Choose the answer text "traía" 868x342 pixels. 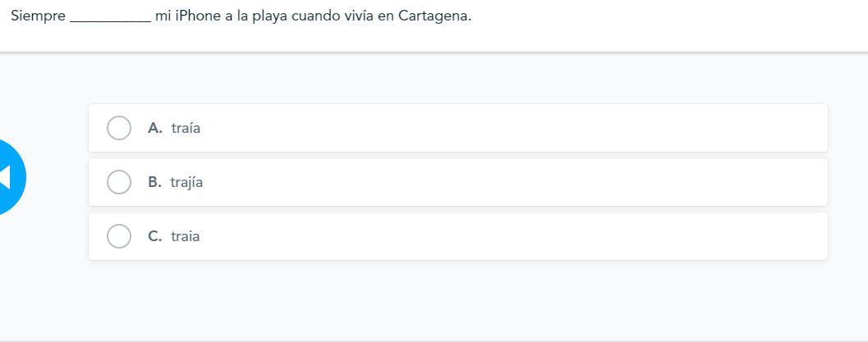[186, 128]
